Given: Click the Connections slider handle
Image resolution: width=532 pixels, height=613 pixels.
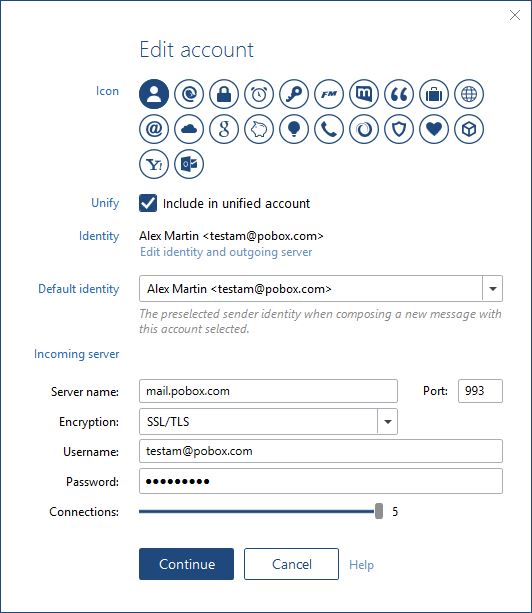Looking at the screenshot, I should click(379, 511).
